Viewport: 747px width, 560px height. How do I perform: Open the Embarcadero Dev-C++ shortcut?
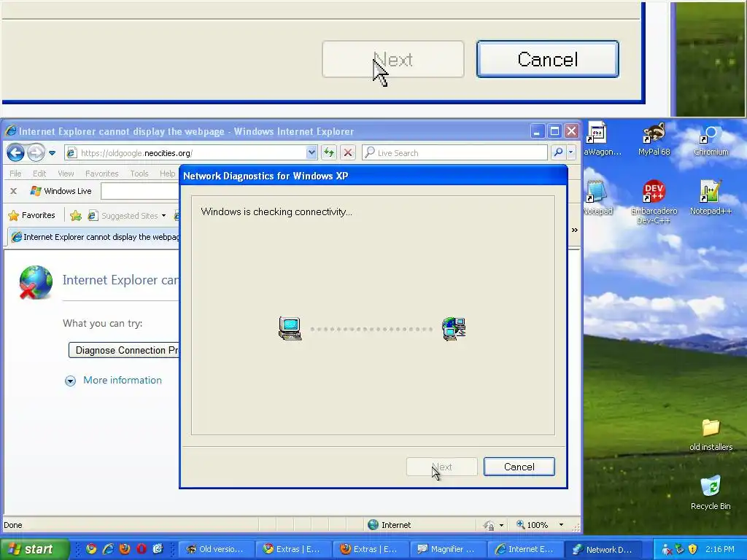pos(654,201)
